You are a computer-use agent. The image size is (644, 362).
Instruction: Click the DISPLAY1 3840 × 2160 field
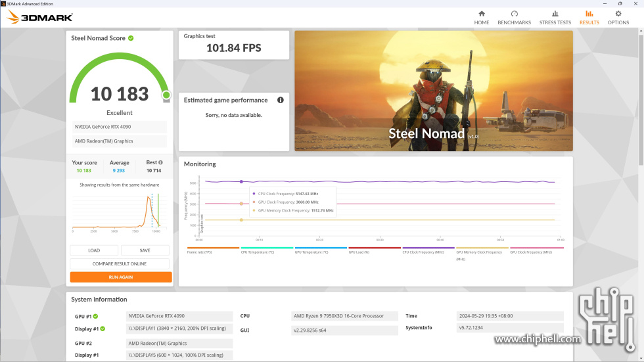(179, 328)
